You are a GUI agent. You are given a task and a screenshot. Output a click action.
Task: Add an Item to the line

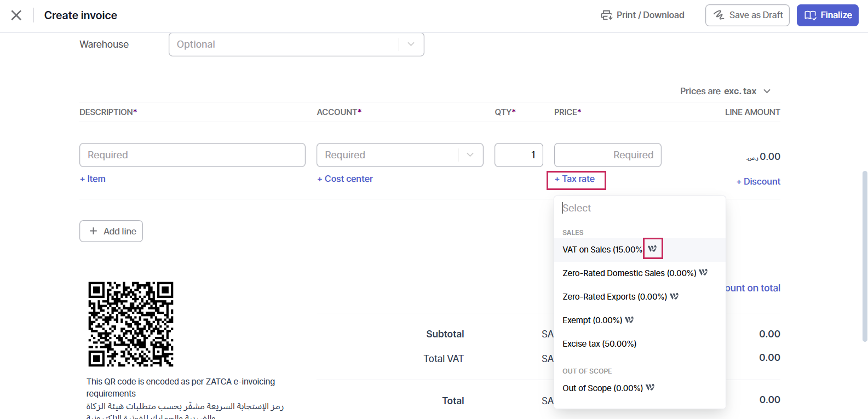point(93,179)
